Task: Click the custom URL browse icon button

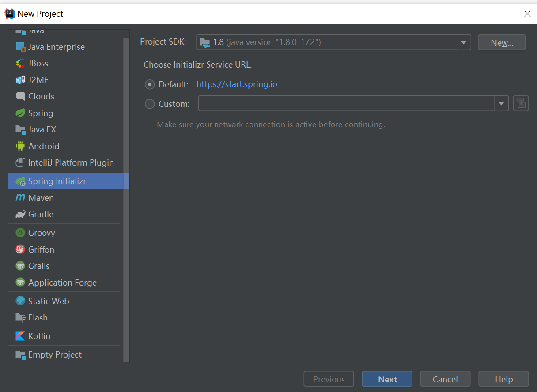Action: tap(521, 104)
